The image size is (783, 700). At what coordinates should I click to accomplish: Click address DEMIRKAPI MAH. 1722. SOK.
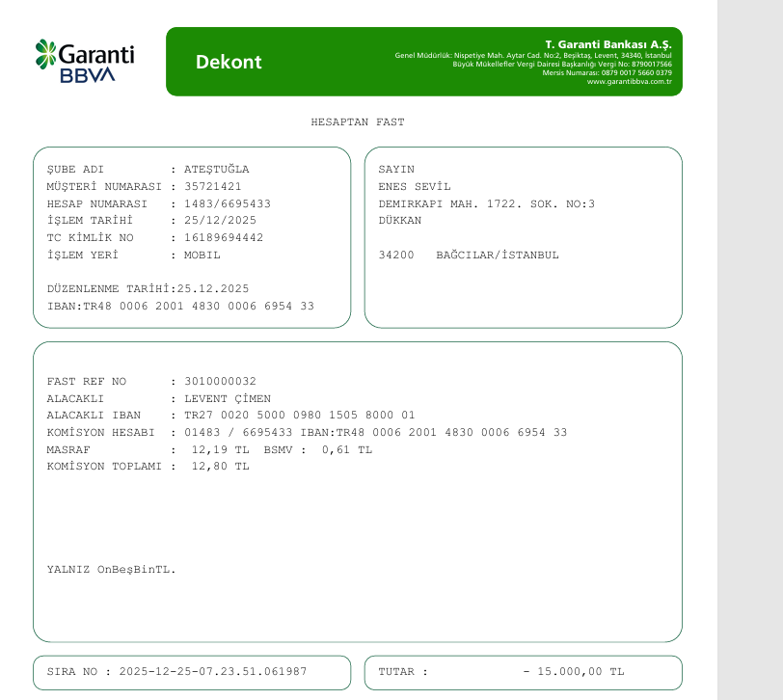pyautogui.click(x=486, y=203)
